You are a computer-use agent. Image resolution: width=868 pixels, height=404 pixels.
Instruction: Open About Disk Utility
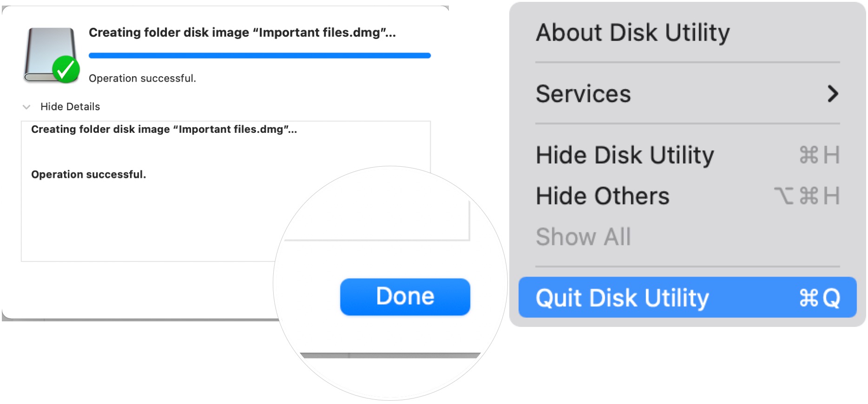(x=632, y=33)
